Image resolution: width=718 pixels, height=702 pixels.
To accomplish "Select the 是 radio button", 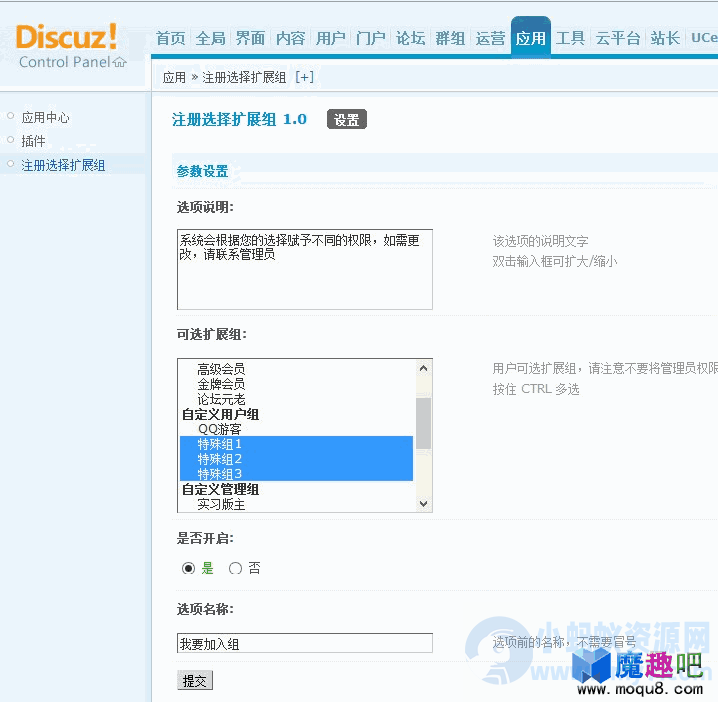I will click(x=188, y=568).
